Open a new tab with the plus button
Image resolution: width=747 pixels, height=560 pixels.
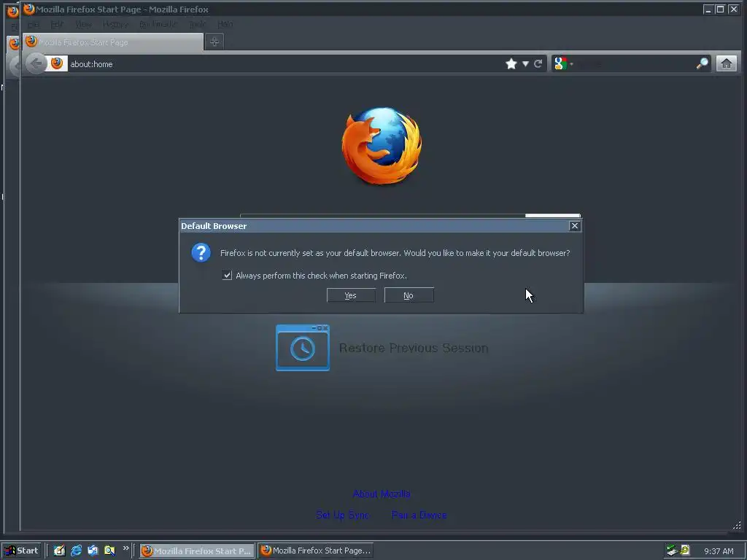[x=214, y=42]
